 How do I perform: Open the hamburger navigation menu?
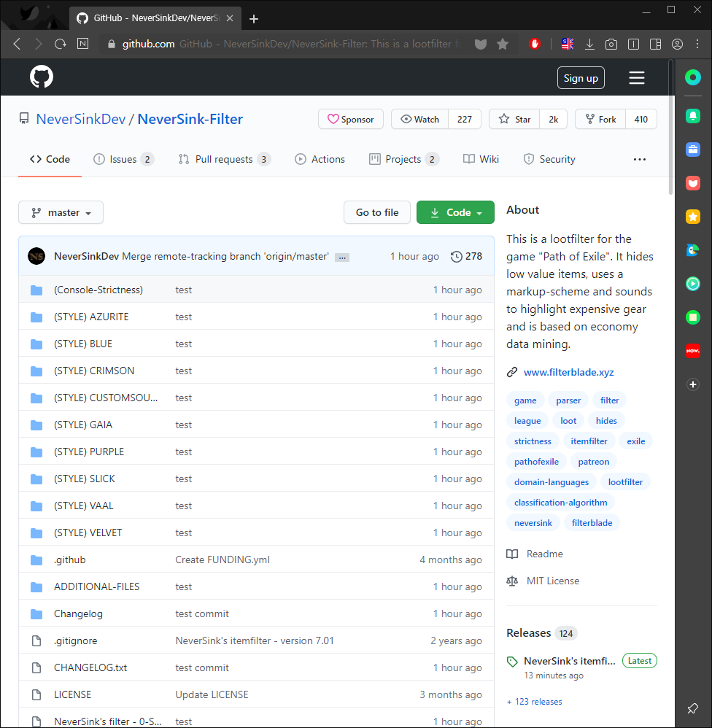(636, 77)
